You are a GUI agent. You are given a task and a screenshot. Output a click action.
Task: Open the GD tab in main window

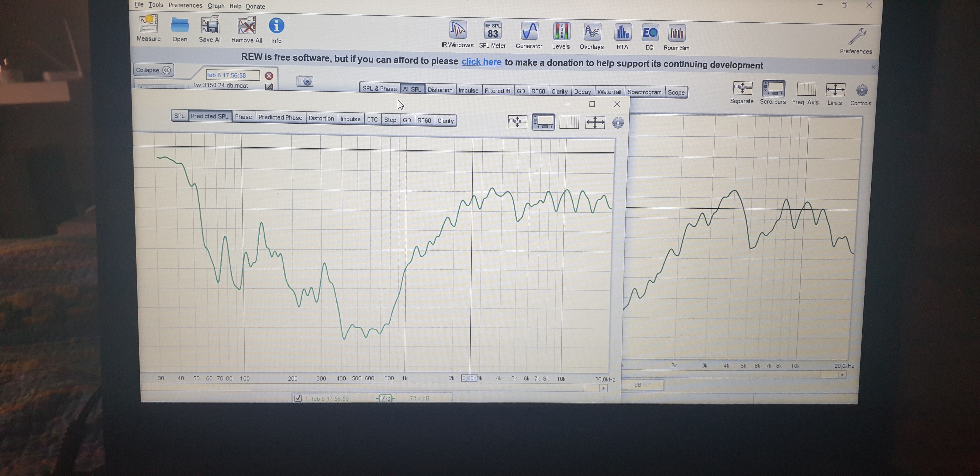pos(521,91)
